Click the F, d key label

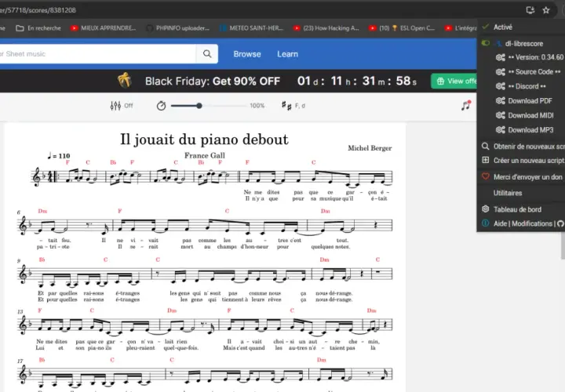(300, 106)
